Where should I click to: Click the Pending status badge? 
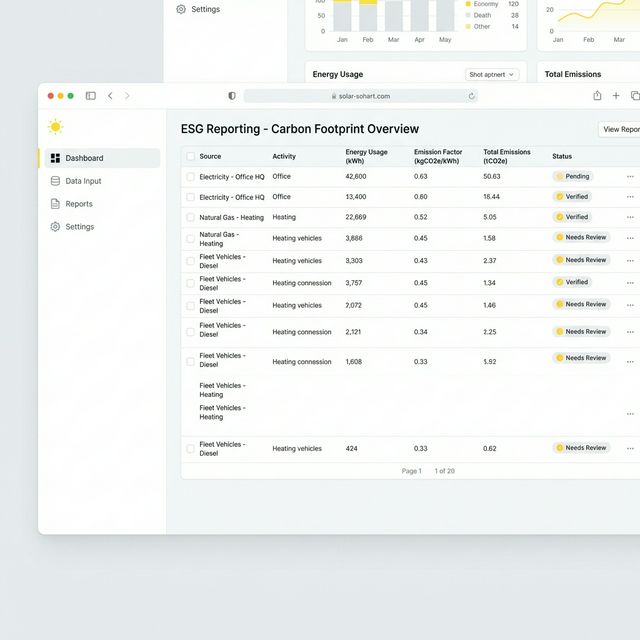click(573, 176)
